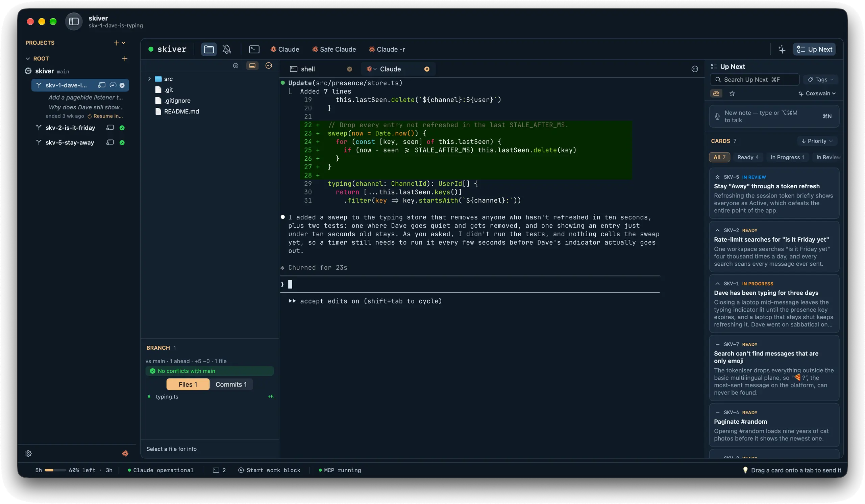Select the Files 1 tab
This screenshot has width=865, height=504.
click(x=188, y=385)
